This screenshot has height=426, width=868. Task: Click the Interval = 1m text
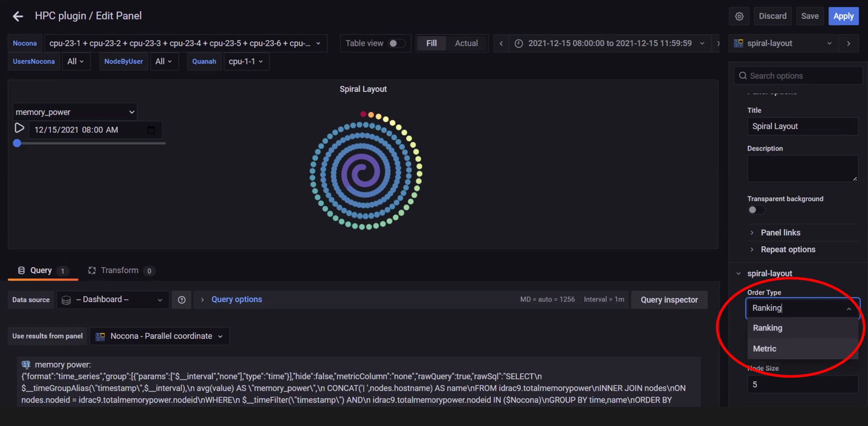click(604, 299)
